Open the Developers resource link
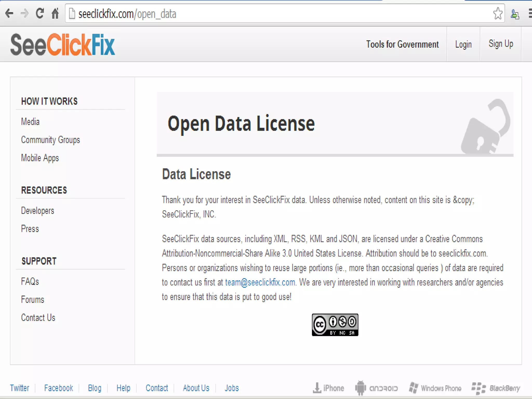532x399 pixels. 38,211
